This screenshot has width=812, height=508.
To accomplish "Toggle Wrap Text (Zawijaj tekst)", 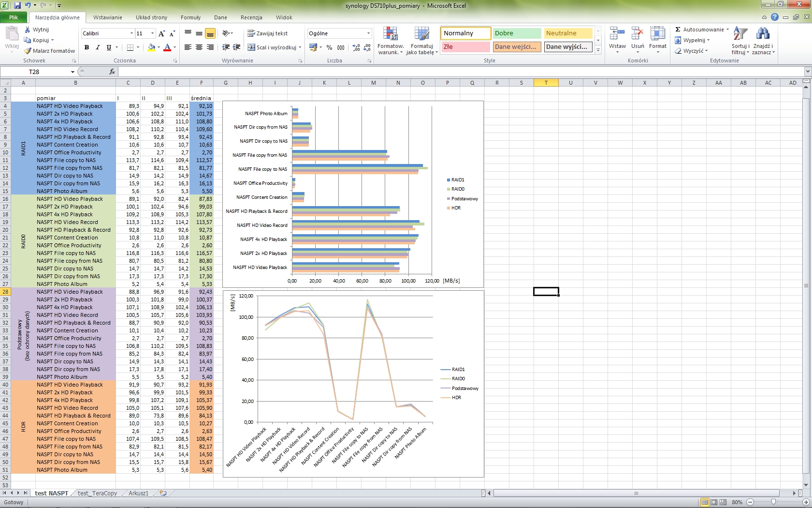I will 267,33.
